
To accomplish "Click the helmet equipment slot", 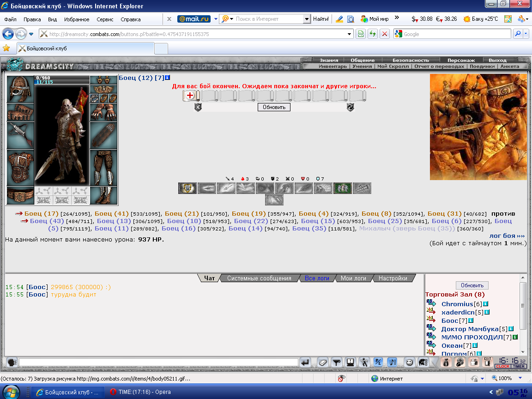I will [x=20, y=89].
